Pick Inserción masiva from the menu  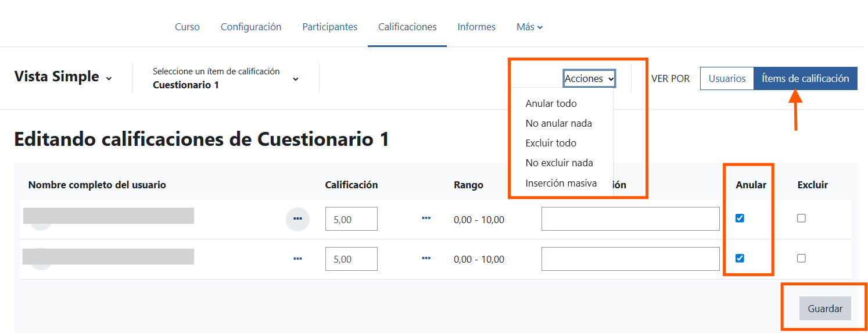tap(561, 183)
